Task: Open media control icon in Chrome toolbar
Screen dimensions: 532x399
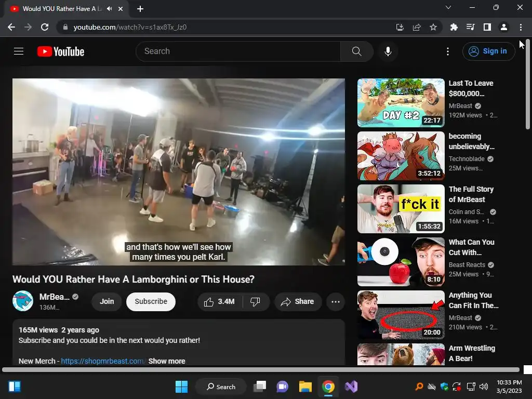Action: 470,27
